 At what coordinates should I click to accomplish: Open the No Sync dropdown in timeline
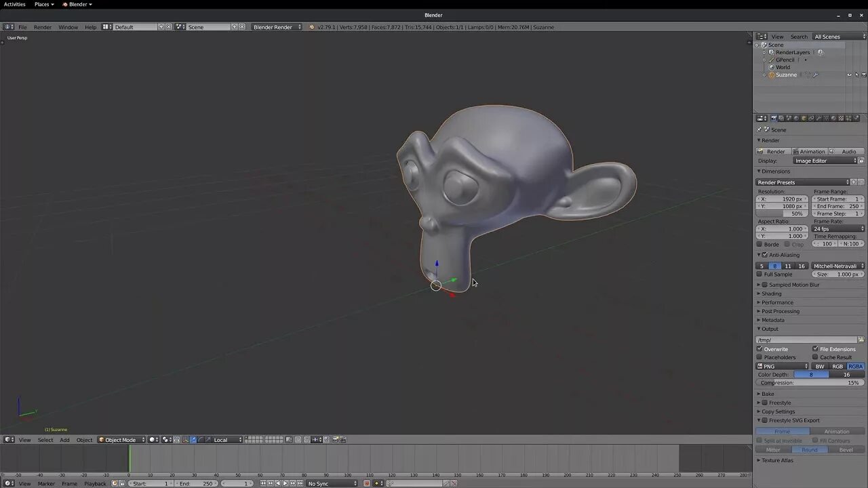332,483
